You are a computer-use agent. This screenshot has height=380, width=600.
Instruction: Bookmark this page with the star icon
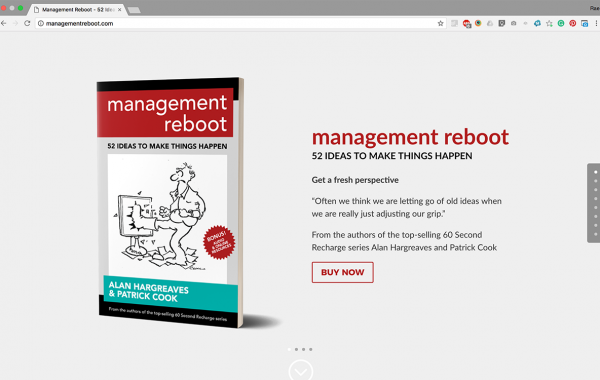440,23
